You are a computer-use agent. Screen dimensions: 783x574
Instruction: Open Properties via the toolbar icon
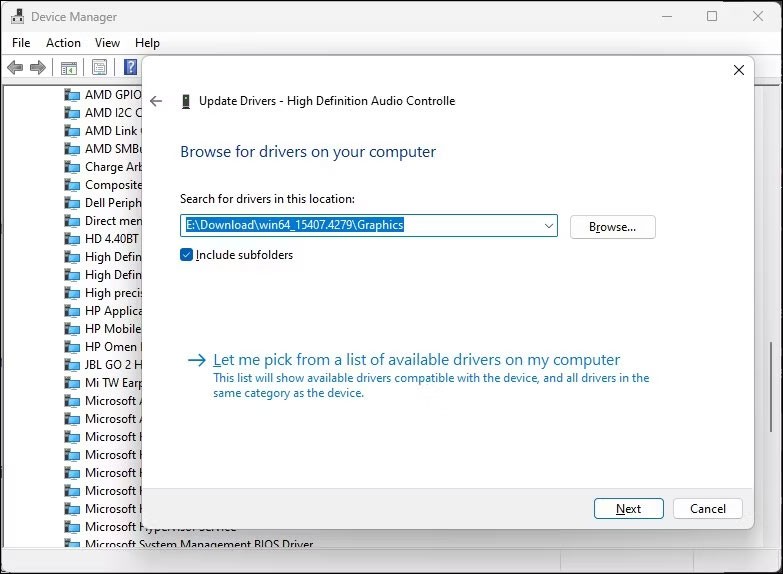(99, 68)
